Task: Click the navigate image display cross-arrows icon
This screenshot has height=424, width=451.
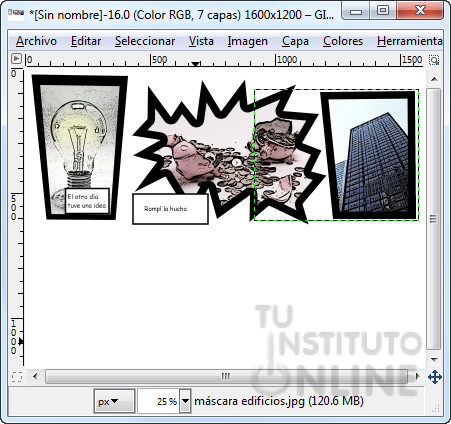Action: (x=434, y=377)
